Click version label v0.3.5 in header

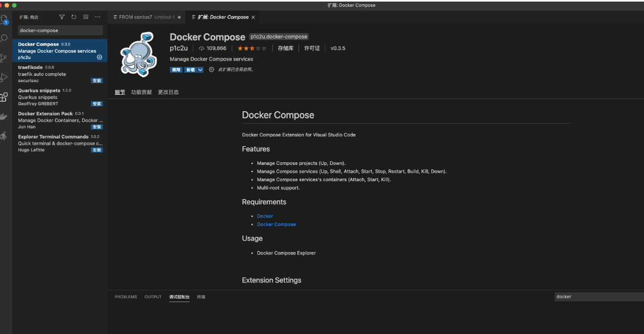point(338,48)
